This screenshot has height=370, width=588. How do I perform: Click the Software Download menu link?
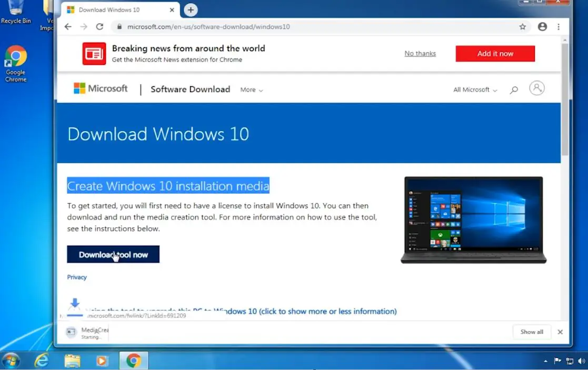(190, 89)
